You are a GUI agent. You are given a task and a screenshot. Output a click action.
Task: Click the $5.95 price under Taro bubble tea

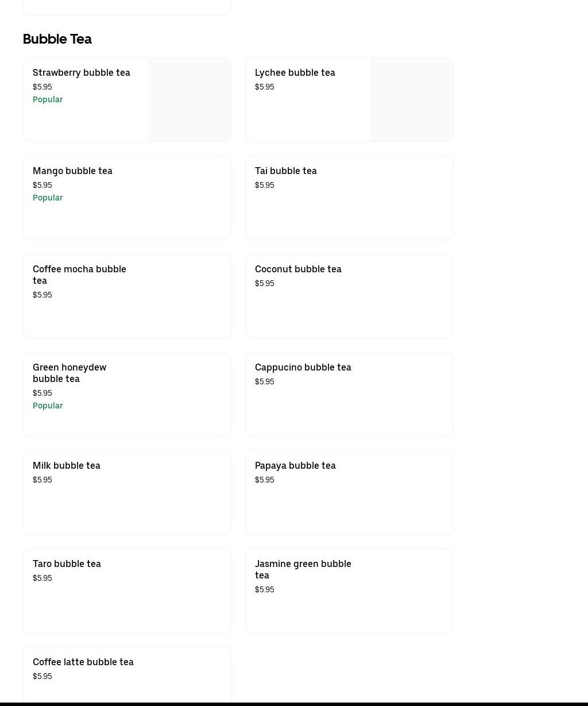pos(42,578)
